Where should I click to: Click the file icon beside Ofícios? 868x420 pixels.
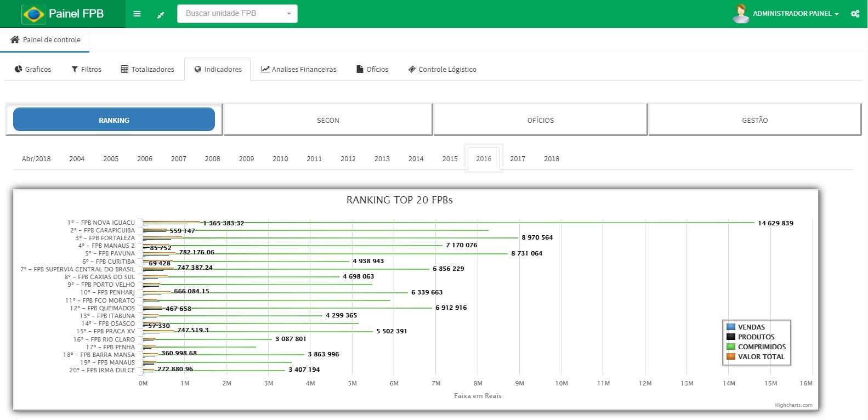360,69
